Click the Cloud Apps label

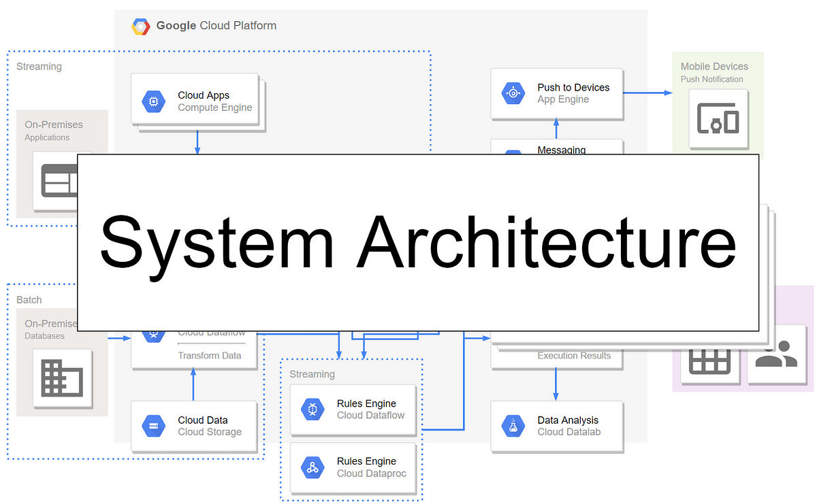(204, 95)
